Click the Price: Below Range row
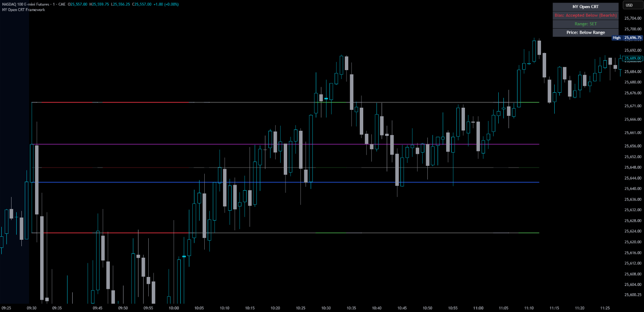This screenshot has height=312, width=644. (585, 32)
